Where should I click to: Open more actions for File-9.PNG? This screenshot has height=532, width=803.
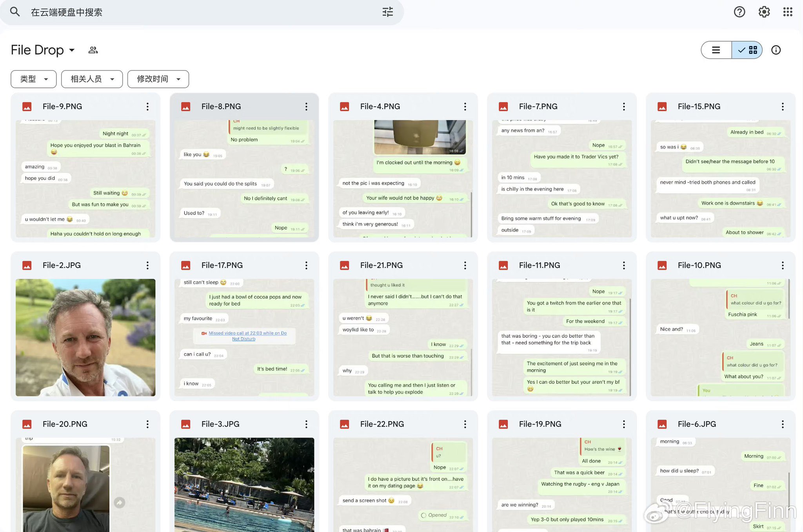coord(147,107)
